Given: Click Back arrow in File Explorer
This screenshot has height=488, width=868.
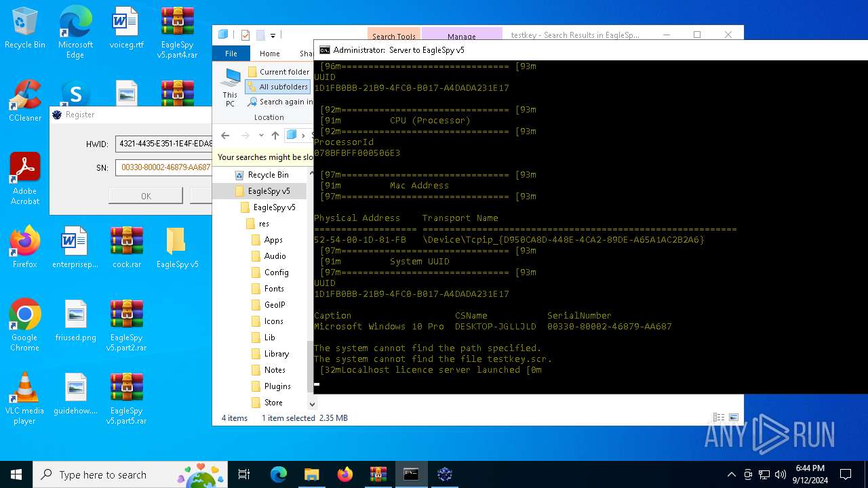Looking at the screenshot, I should [x=225, y=135].
